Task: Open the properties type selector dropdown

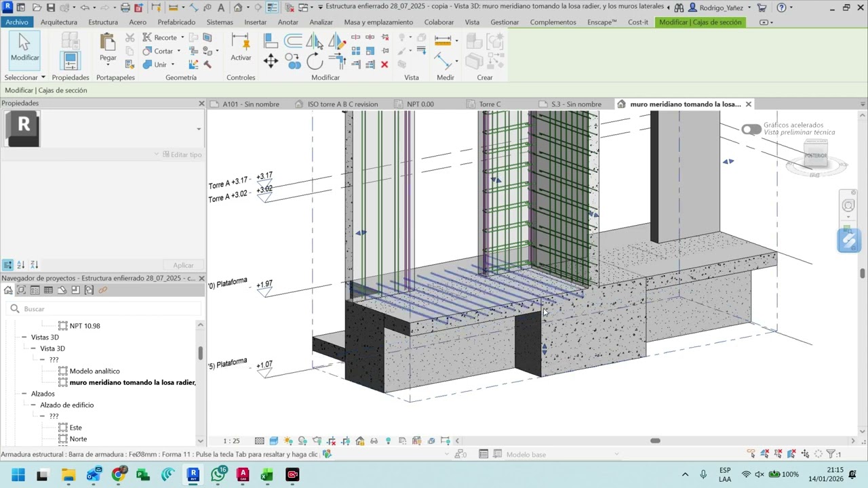Action: pos(199,129)
